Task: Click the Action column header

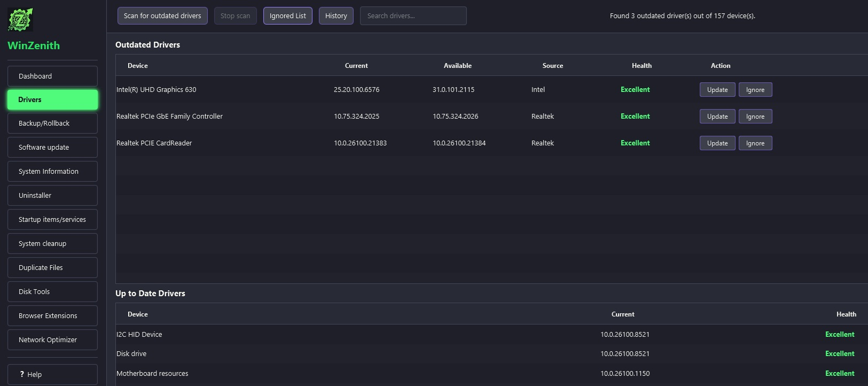Action: tap(721, 65)
